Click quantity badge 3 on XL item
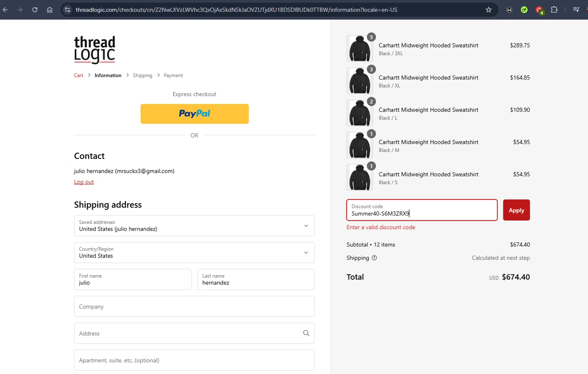 point(371,69)
